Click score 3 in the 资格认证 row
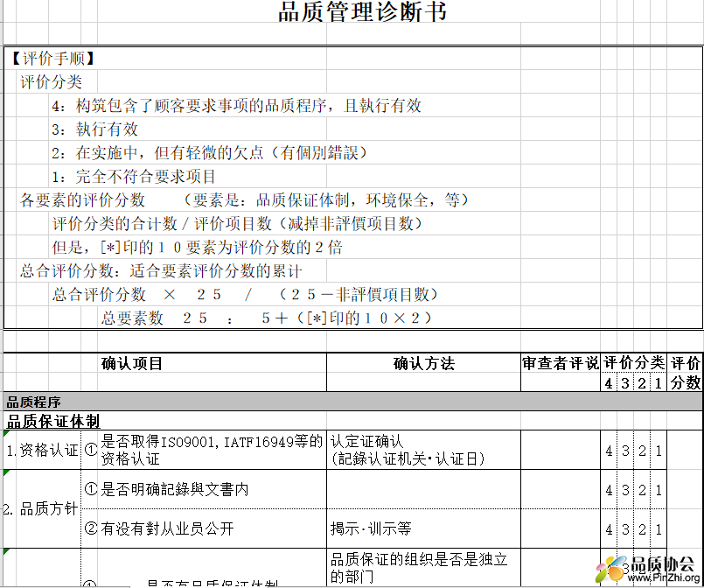This screenshot has height=588, width=704. tap(625, 451)
